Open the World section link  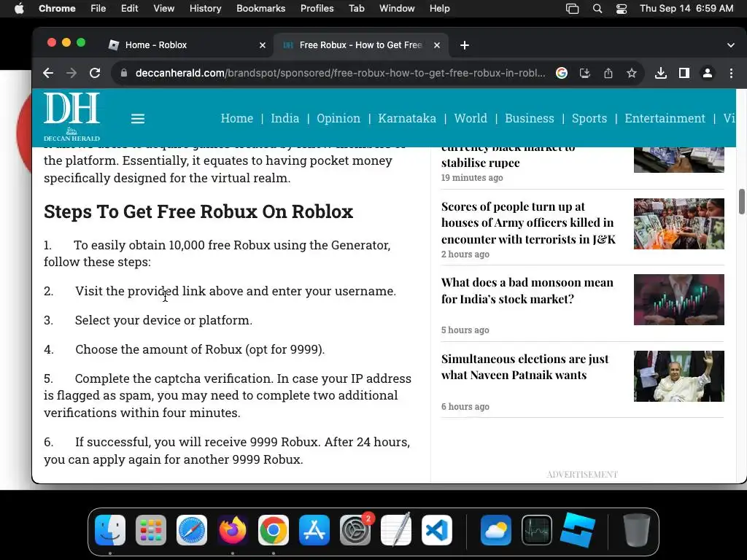pos(471,118)
